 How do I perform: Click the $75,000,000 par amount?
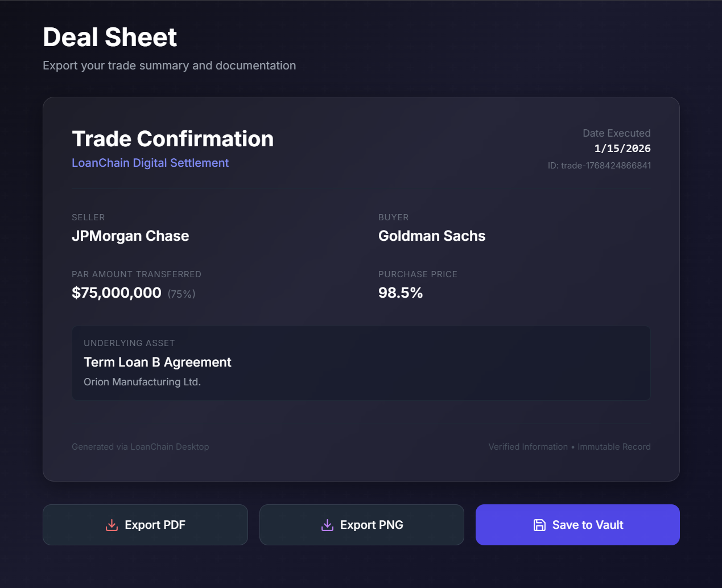[x=117, y=293]
